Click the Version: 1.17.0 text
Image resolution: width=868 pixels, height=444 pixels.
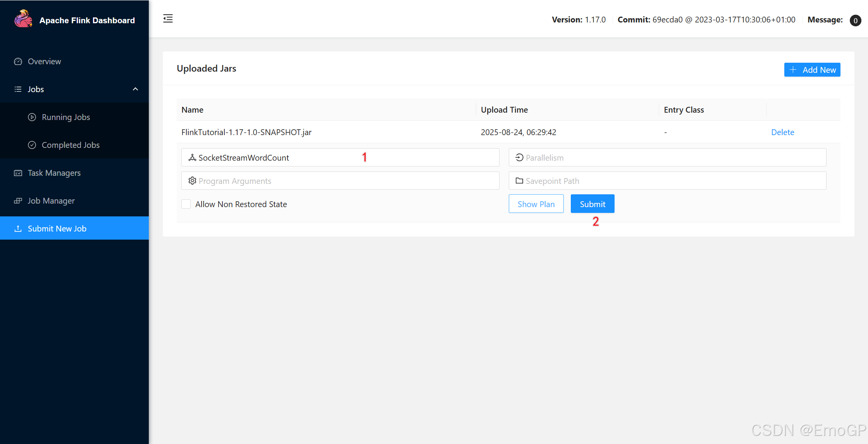point(579,20)
